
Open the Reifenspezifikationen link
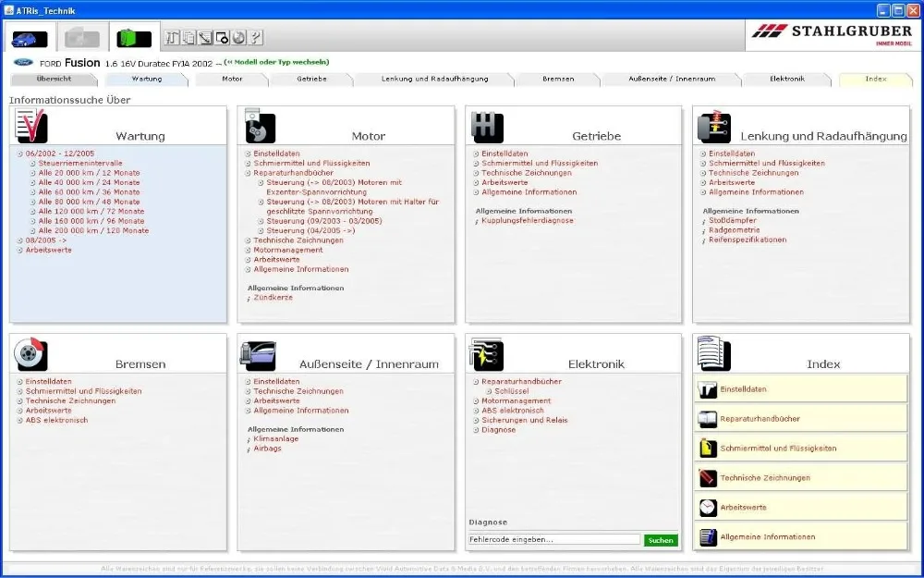point(748,240)
